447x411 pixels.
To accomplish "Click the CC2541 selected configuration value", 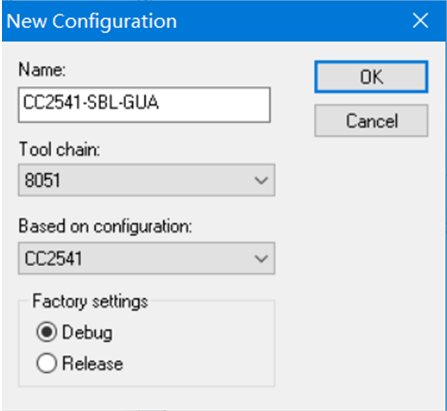I will 53,259.
